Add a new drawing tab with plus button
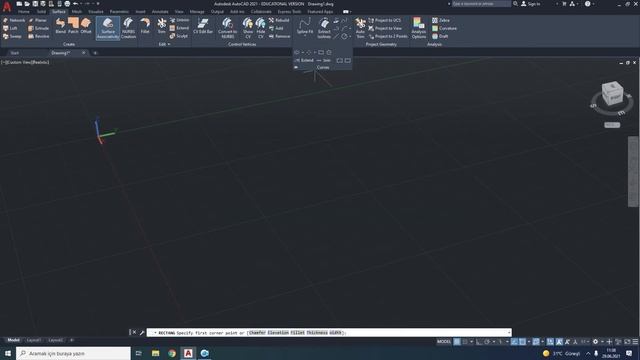 coord(95,53)
